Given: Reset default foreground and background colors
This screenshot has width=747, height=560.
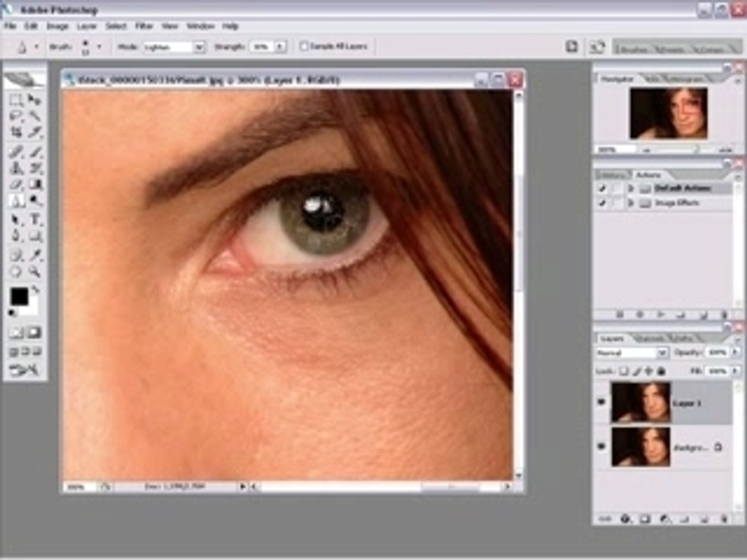Looking at the screenshot, I should [12, 313].
